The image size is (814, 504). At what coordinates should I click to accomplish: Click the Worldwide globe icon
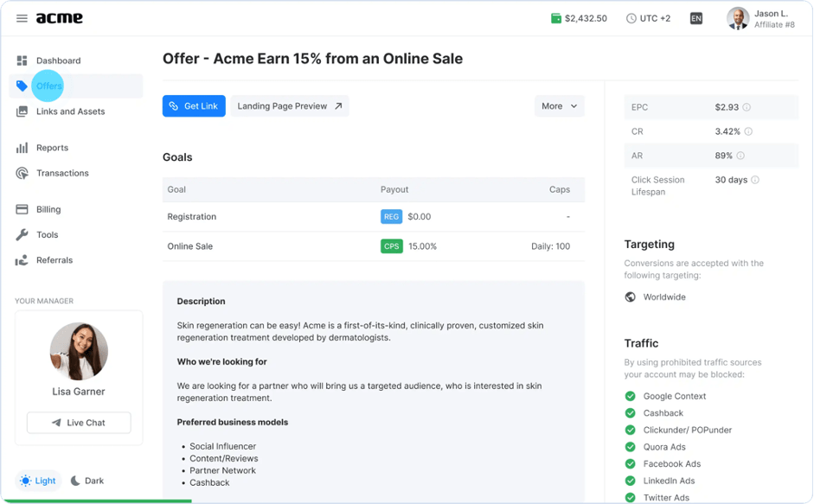click(631, 297)
